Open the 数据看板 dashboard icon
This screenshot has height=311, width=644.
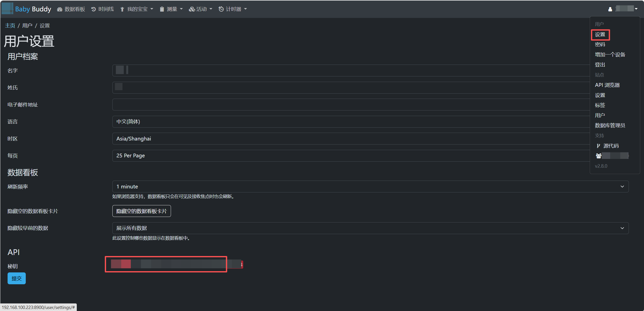[60, 9]
